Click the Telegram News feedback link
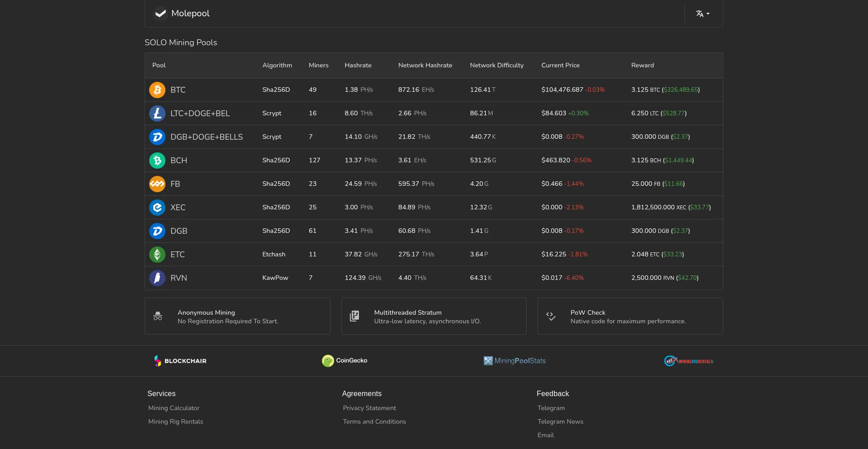Viewport: 868px width, 449px height. (x=560, y=421)
